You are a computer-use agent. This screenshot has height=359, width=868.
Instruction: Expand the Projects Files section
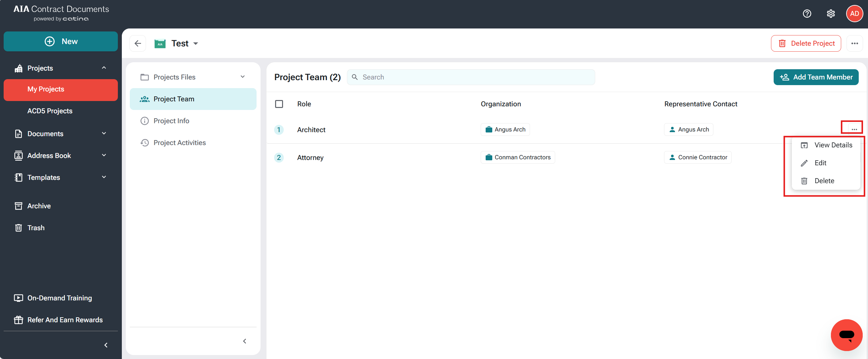click(x=242, y=77)
